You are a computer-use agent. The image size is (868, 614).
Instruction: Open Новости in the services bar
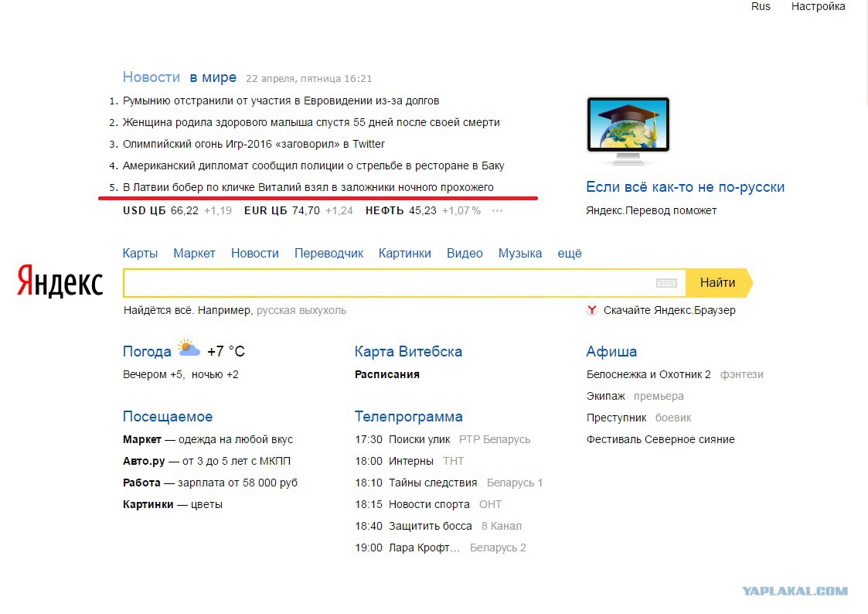coord(254,253)
